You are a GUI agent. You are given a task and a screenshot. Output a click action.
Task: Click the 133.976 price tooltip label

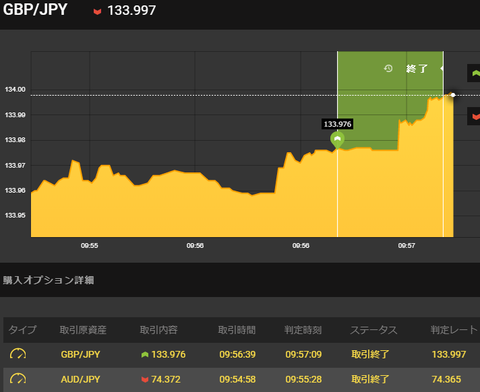pyautogui.click(x=337, y=124)
